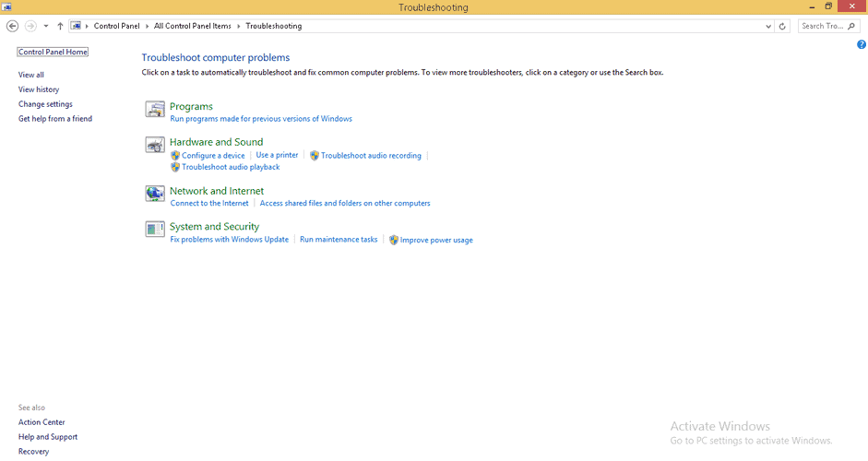
Task: Refresh the Troubleshooting page
Action: click(x=782, y=26)
